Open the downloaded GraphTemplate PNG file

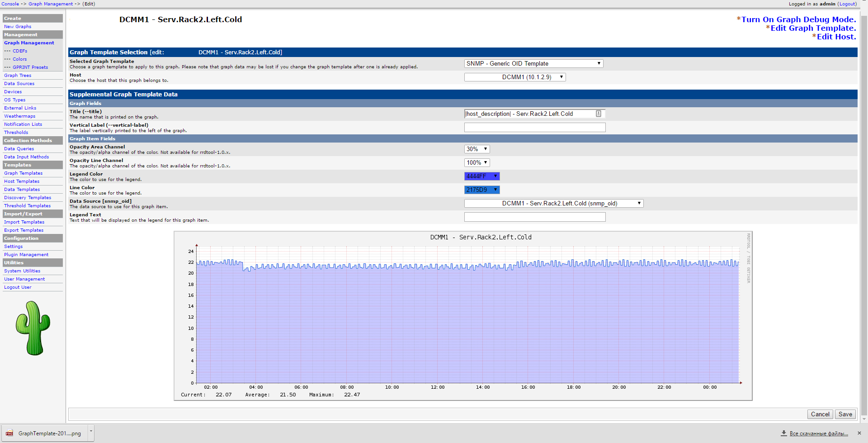[x=44, y=433]
